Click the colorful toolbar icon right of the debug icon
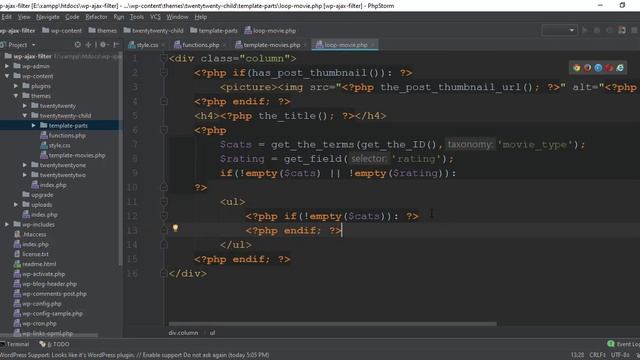Image resolution: width=640 pixels, height=360 pixels. (x=622, y=31)
